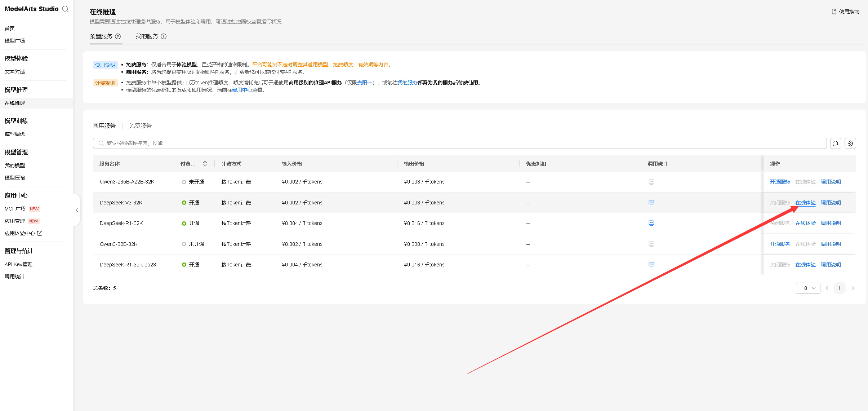Viewport: 868px width, 411px height.
Task: Open API Key管理 in sidebar
Action: tap(18, 264)
